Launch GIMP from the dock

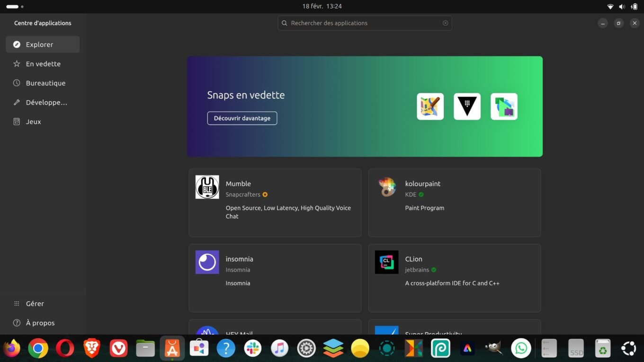[494, 348]
